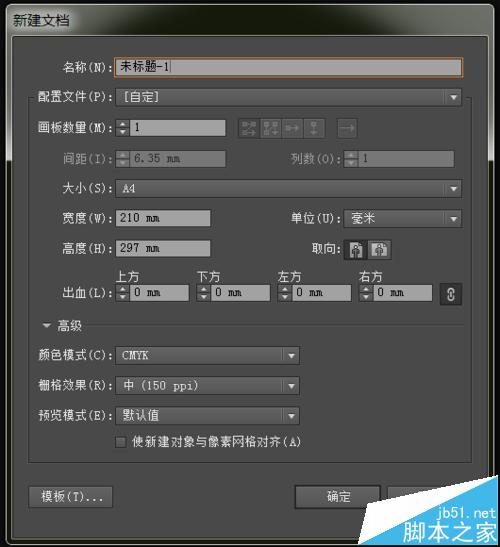The width and height of the screenshot is (500, 547).
Task: Open the 栅格效果 dropdown showing 150 ppi
Action: tap(207, 386)
